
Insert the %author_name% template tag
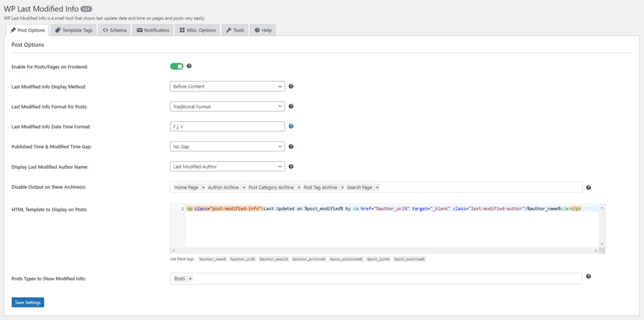point(212,259)
